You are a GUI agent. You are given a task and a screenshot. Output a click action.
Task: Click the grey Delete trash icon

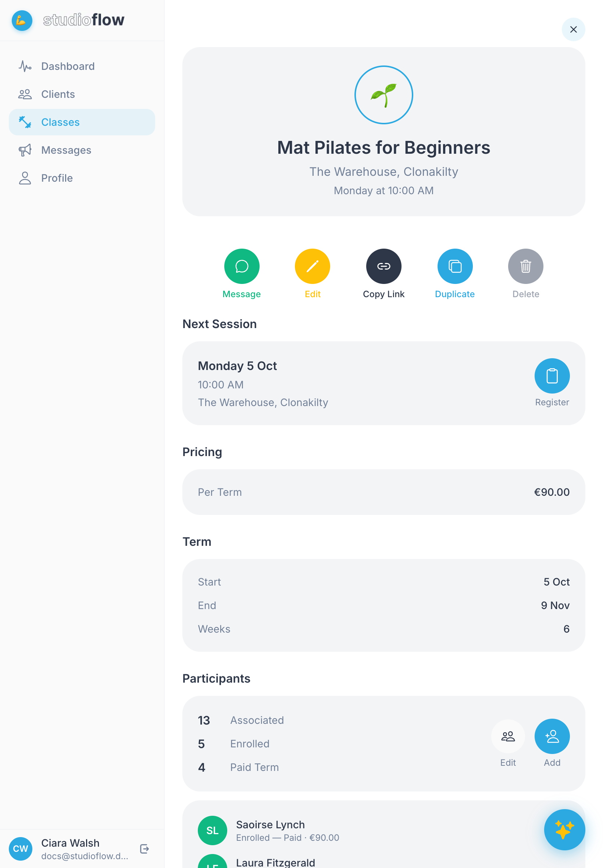[525, 266]
